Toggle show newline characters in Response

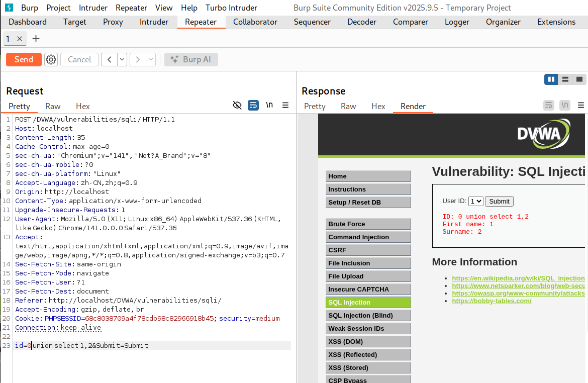coord(565,105)
